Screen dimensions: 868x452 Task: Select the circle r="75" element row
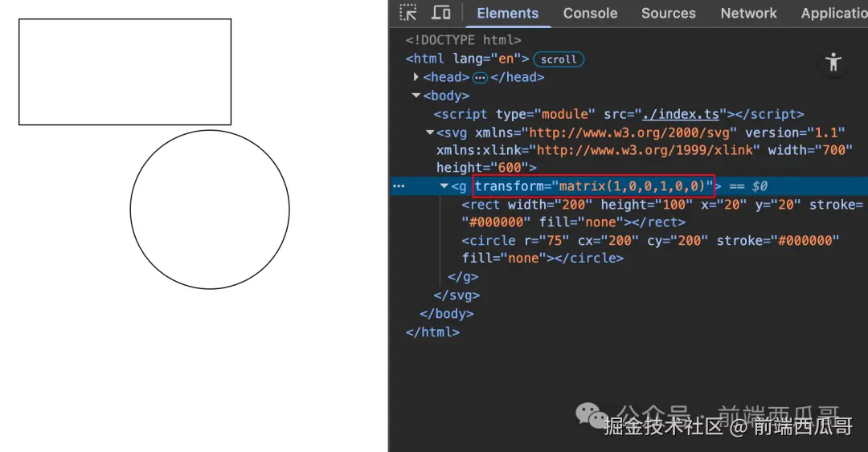(650, 250)
